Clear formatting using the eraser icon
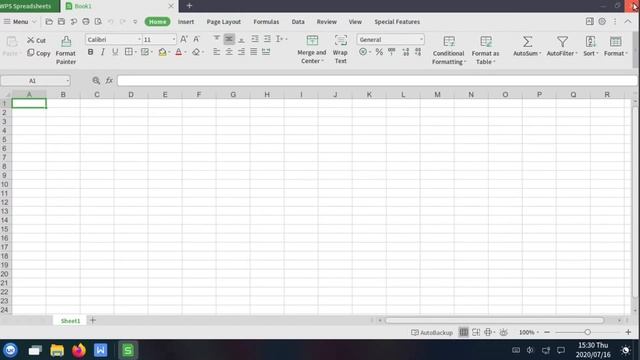 click(196, 52)
